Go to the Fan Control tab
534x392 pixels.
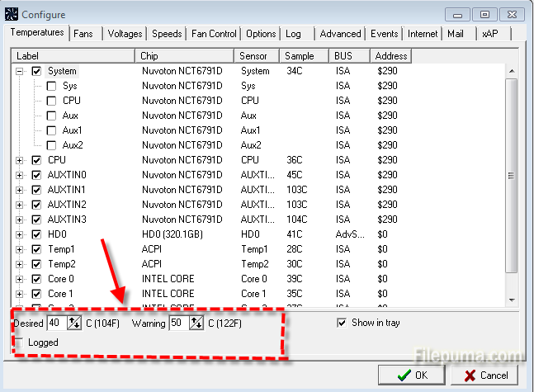214,34
